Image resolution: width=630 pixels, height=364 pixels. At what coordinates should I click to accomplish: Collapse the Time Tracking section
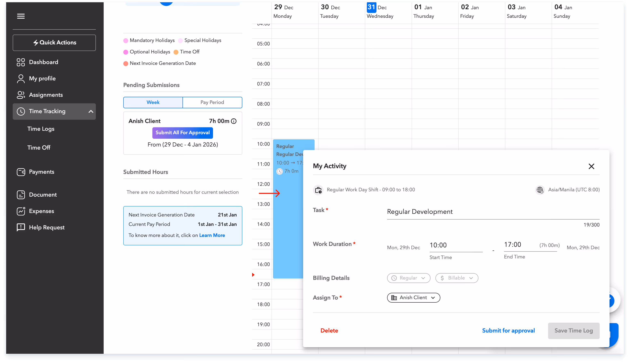pyautogui.click(x=91, y=112)
